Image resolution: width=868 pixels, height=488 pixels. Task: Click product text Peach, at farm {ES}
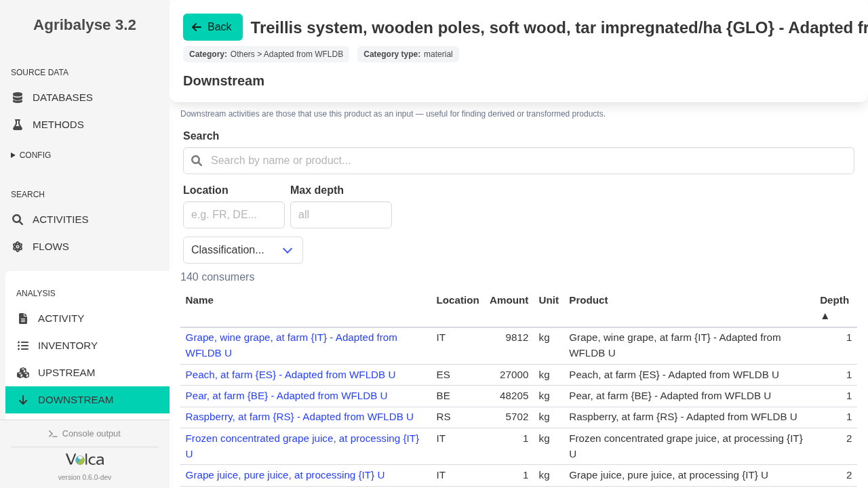tap(674, 375)
